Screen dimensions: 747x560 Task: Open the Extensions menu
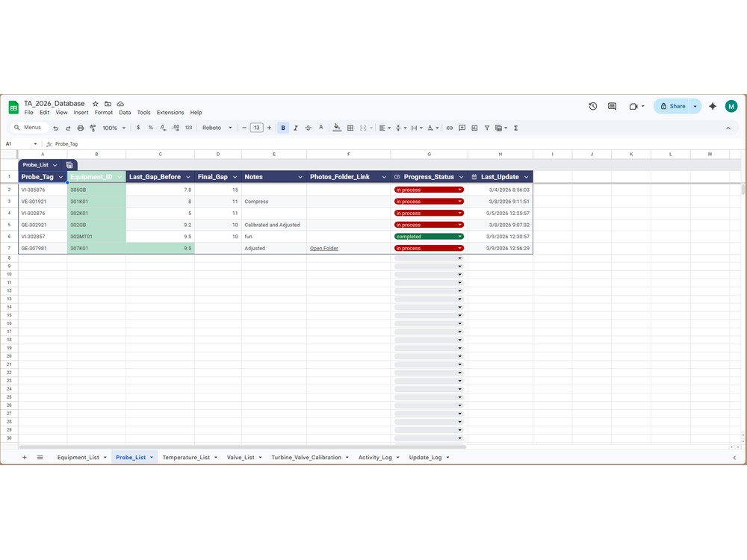[x=170, y=113]
